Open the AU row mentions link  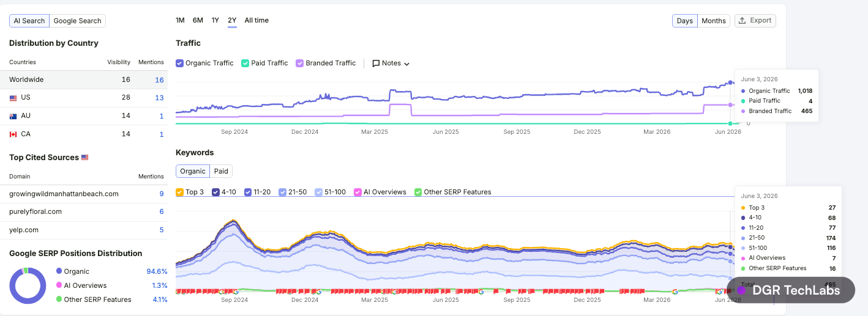162,116
